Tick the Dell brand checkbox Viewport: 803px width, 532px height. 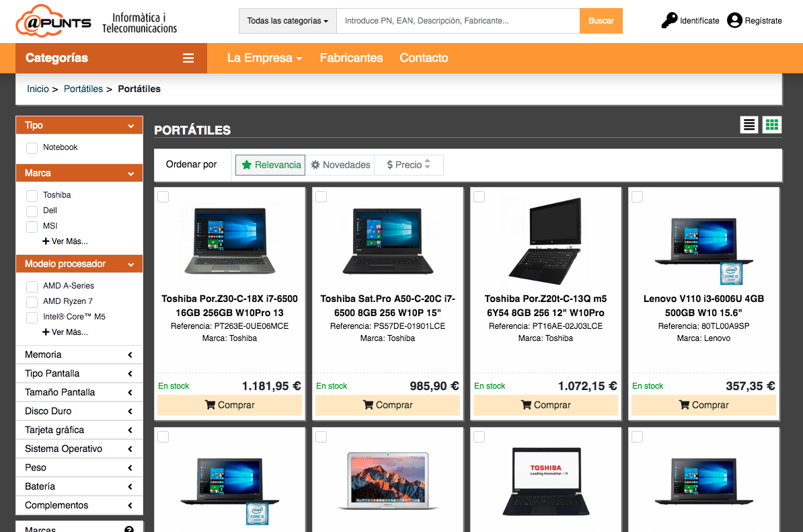(32, 211)
